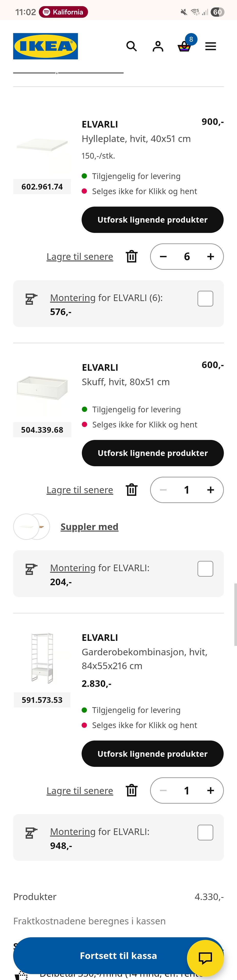Open the search magnifier icon
The height and width of the screenshot is (980, 237).
(131, 46)
